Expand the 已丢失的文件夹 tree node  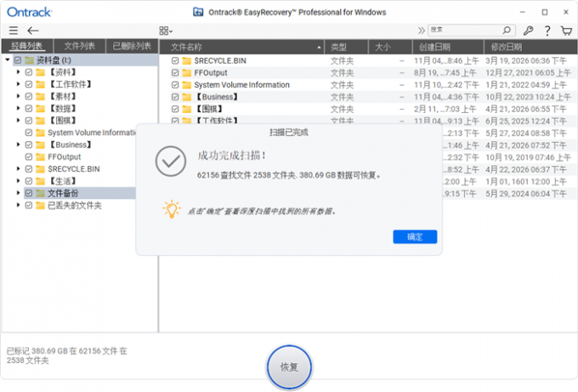pos(18,205)
